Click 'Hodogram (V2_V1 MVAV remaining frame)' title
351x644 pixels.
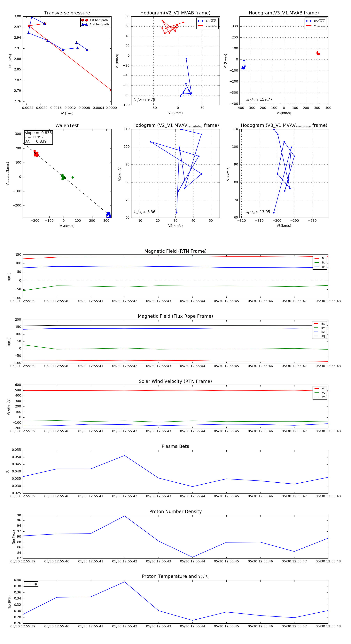tap(175, 125)
